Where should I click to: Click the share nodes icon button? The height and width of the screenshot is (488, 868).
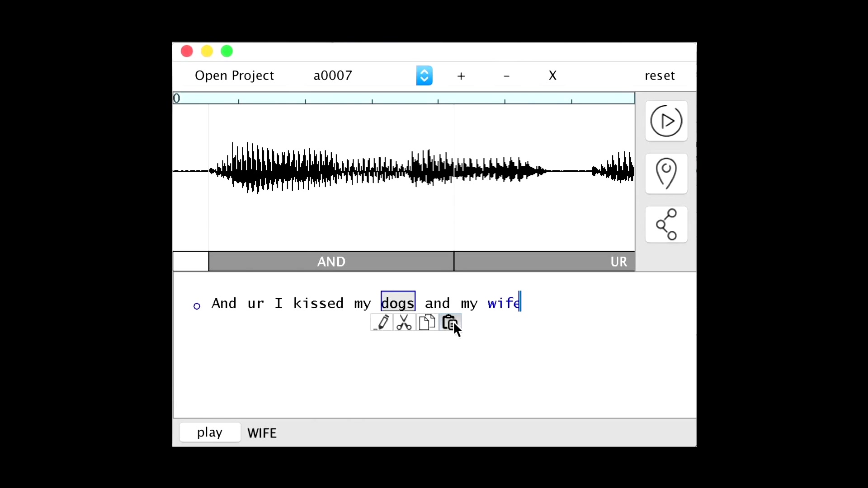(666, 225)
